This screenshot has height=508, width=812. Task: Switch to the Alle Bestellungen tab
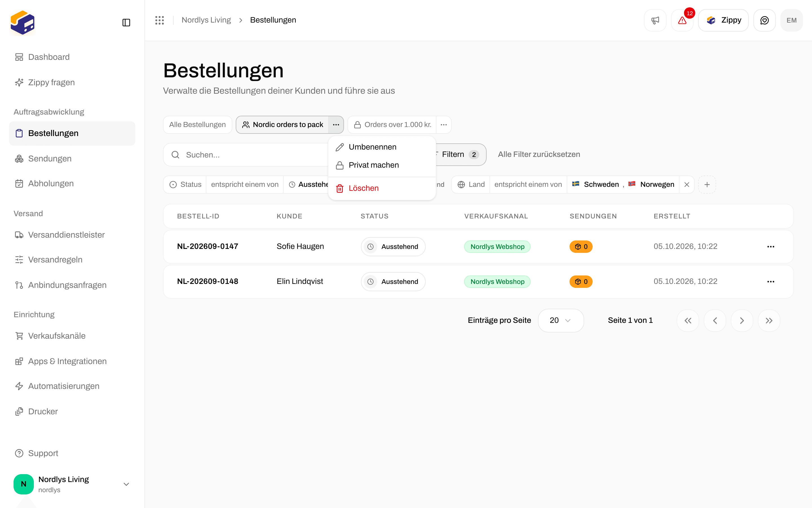[197, 125]
